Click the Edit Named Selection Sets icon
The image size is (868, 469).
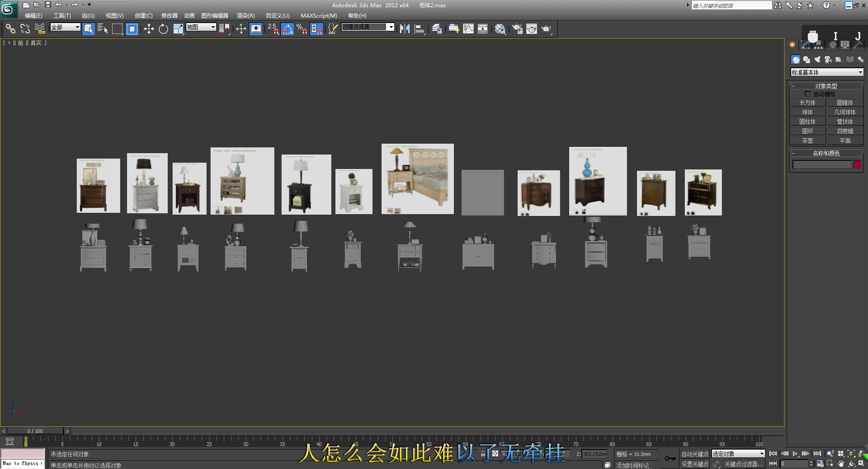[332, 29]
